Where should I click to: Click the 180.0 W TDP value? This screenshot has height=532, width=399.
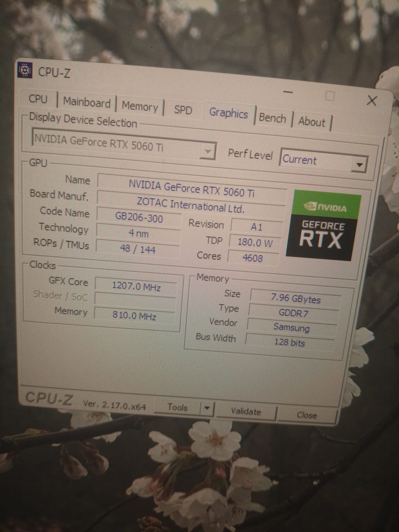coord(255,242)
